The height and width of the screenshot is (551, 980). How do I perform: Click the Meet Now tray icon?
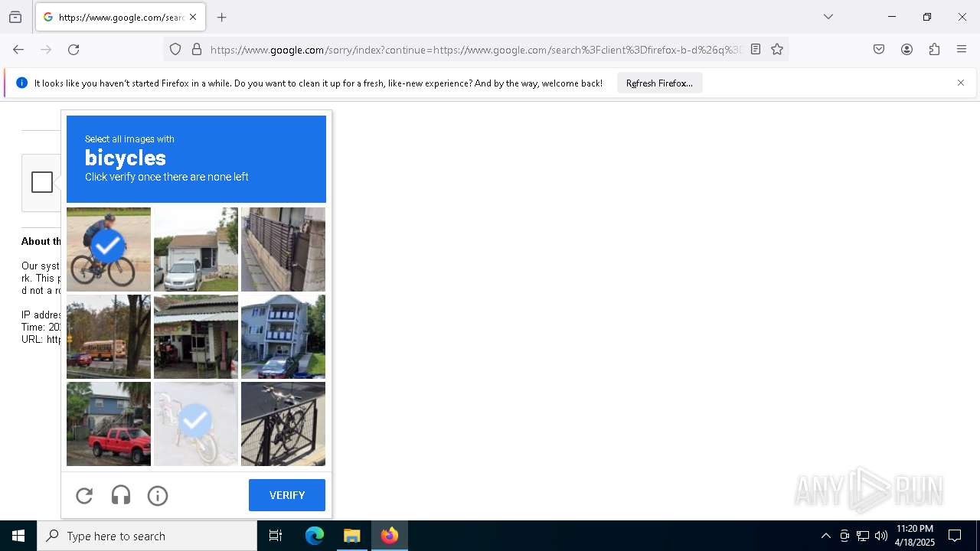click(x=844, y=536)
